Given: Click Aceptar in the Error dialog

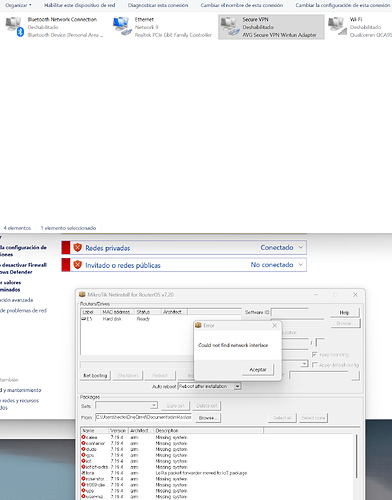Looking at the screenshot, I should click(x=258, y=369).
